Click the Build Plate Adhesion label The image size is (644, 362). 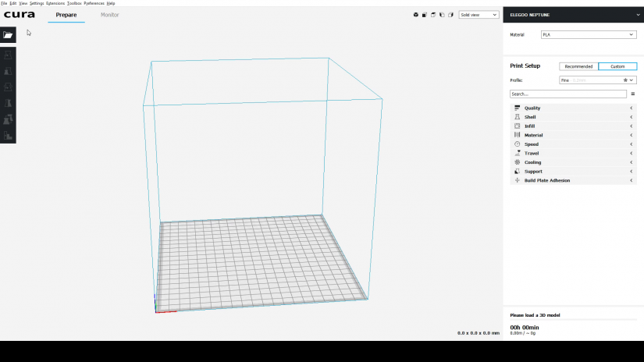click(547, 180)
